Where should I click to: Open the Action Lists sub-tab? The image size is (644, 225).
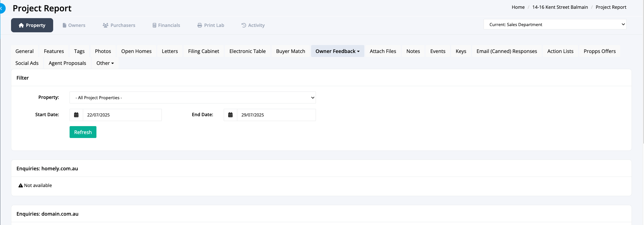(560, 51)
